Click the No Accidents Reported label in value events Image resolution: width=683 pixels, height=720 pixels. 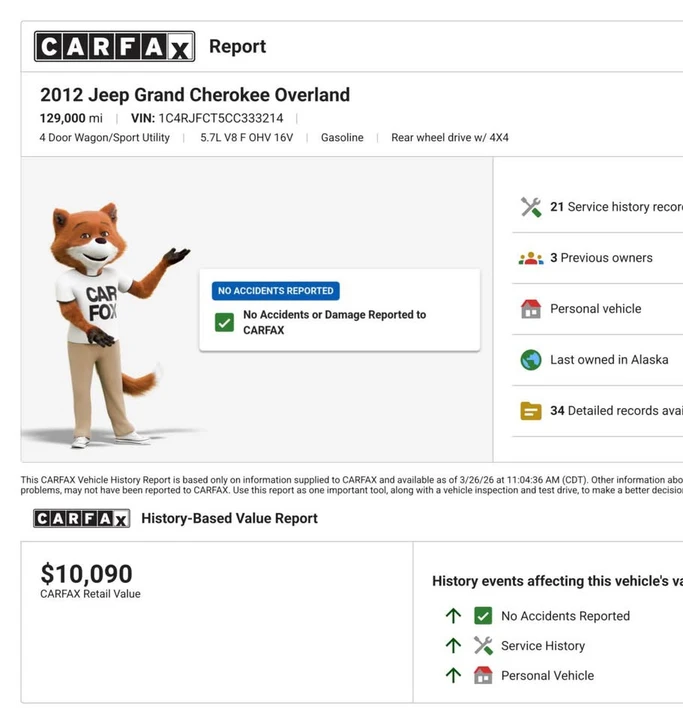pos(565,616)
